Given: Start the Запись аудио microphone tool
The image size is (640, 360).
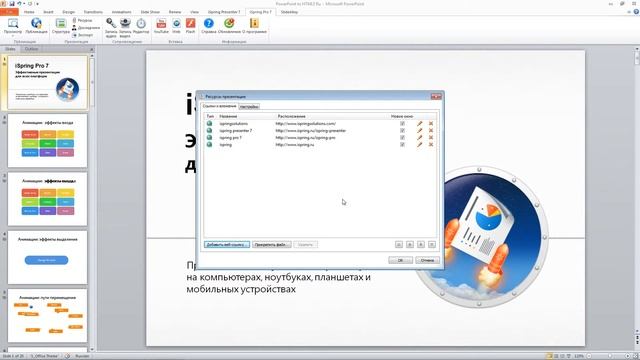Looking at the screenshot, I should 111,27.
